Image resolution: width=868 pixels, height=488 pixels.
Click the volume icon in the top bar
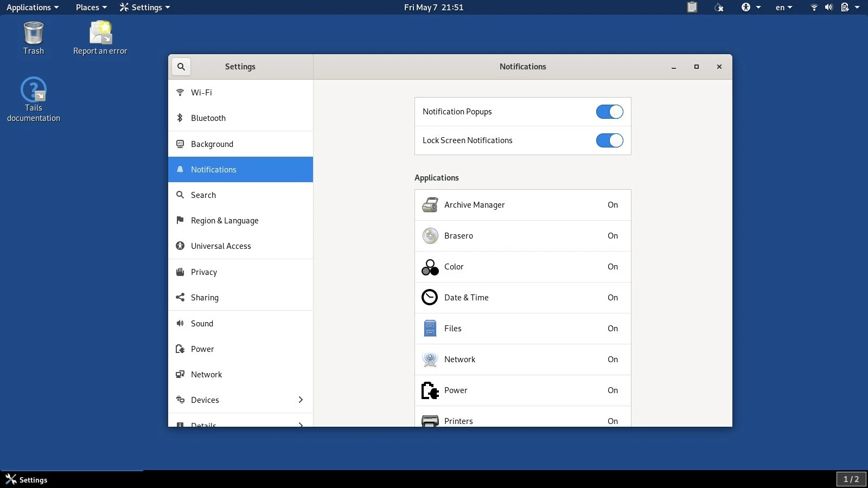click(x=829, y=7)
